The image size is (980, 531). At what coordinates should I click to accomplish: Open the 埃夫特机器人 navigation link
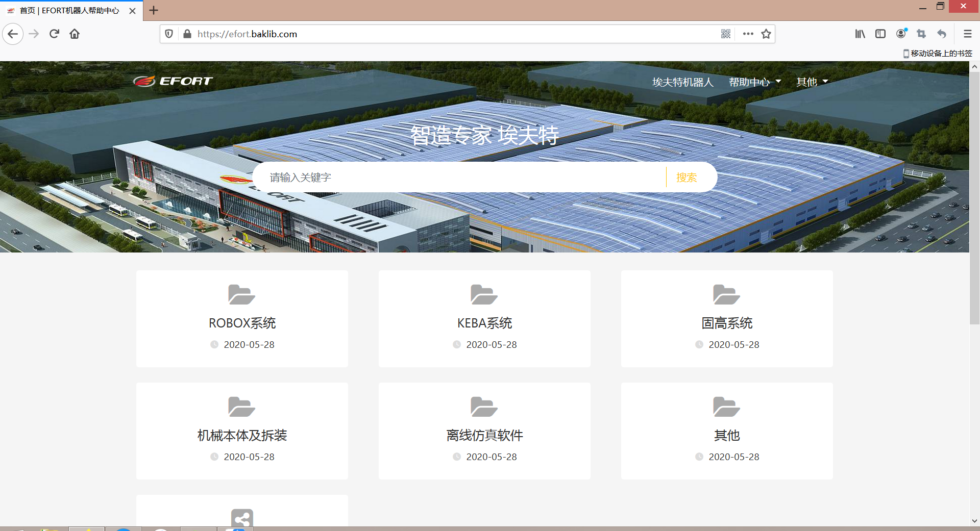682,82
